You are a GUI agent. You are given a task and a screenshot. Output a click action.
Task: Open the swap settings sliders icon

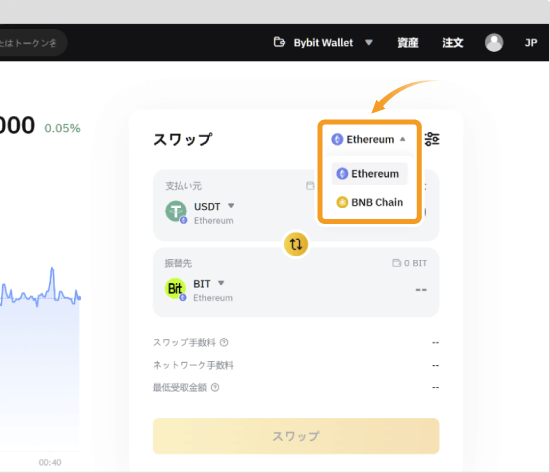click(x=432, y=139)
